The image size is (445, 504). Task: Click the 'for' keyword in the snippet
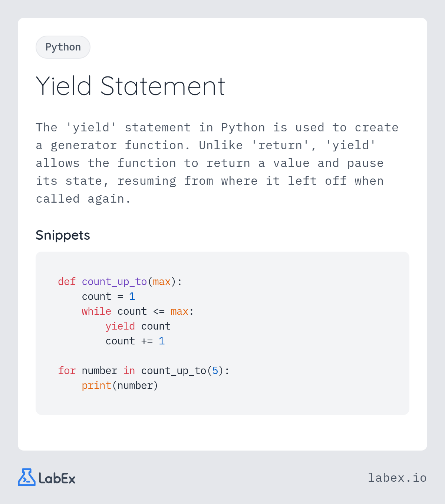pyautogui.click(x=67, y=371)
